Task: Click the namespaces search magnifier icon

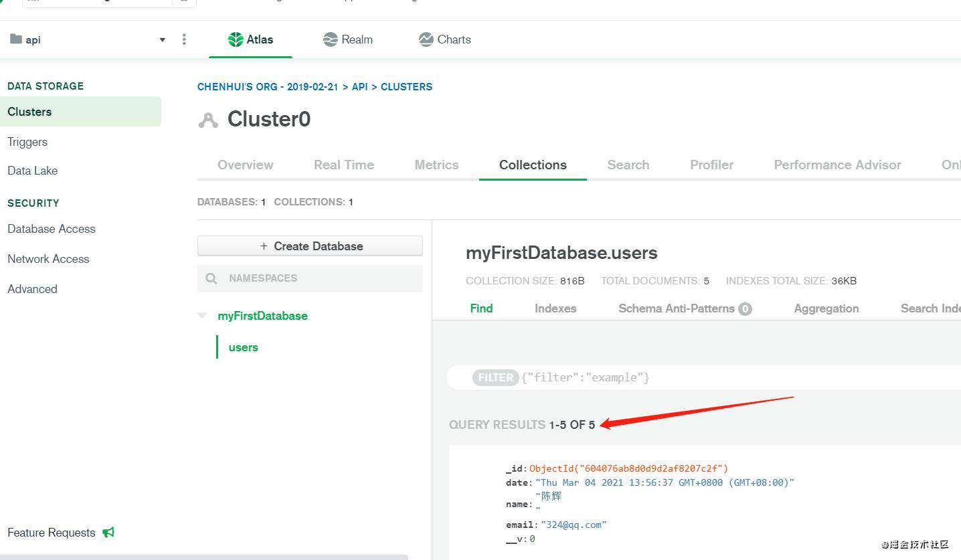Action: [211, 278]
